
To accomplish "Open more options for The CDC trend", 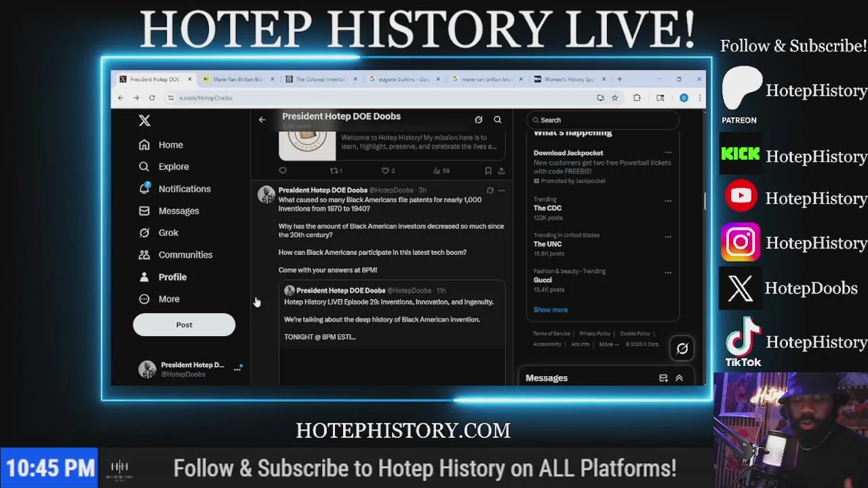I will click(x=668, y=201).
